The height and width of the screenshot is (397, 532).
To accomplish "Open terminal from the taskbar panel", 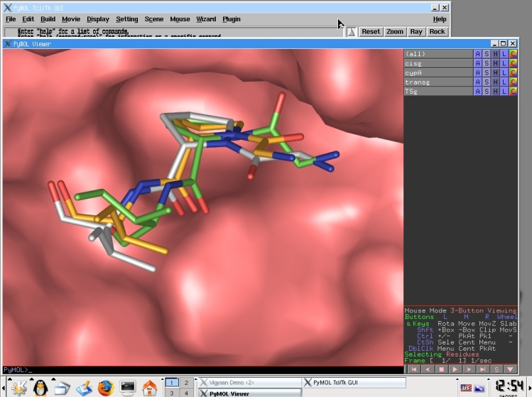I will pyautogui.click(x=128, y=387).
